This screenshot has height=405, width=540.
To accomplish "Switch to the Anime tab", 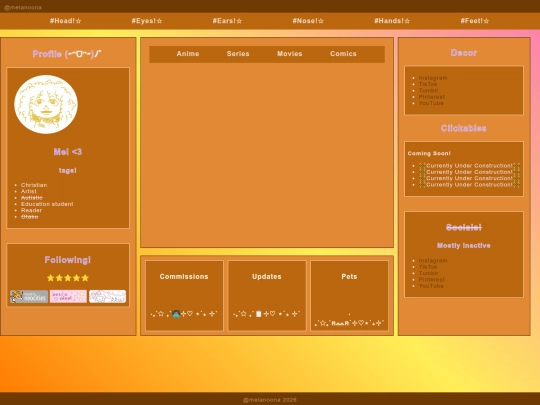I will coord(188,54).
